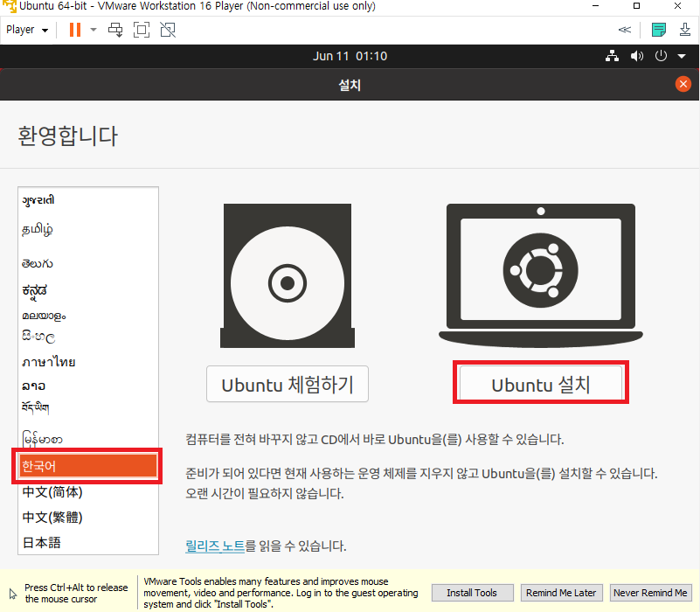The image size is (700, 612).
Task: Pause the virtual machine
Action: (75, 30)
